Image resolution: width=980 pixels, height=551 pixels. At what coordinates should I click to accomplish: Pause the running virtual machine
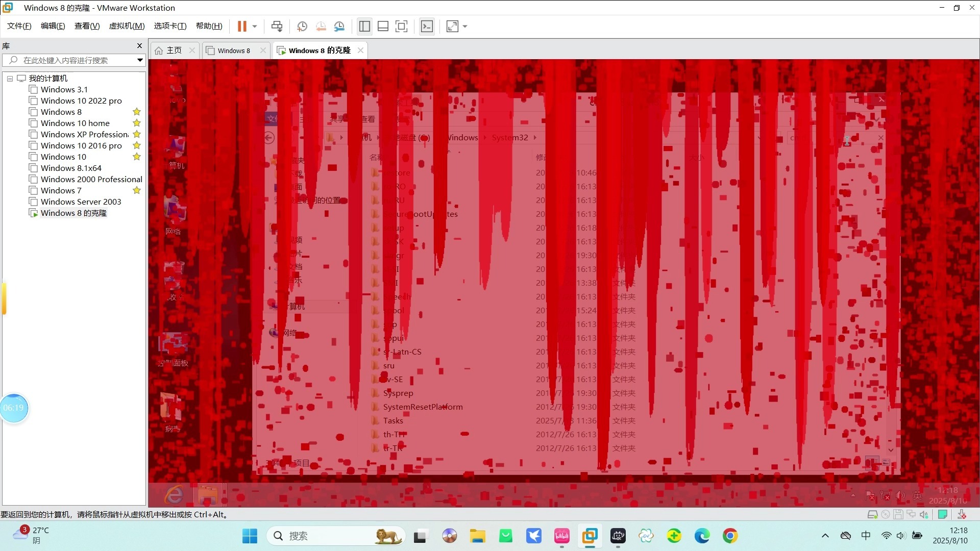(x=242, y=26)
